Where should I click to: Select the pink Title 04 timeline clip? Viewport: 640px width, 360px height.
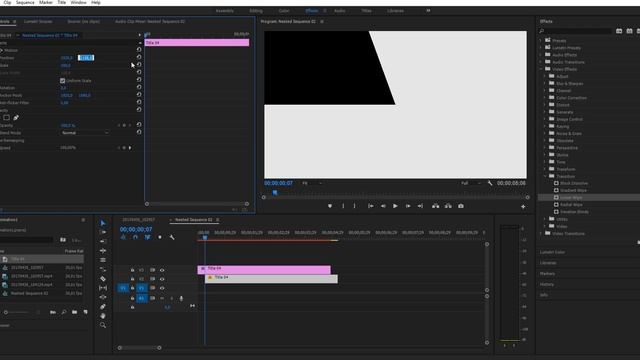tap(264, 270)
